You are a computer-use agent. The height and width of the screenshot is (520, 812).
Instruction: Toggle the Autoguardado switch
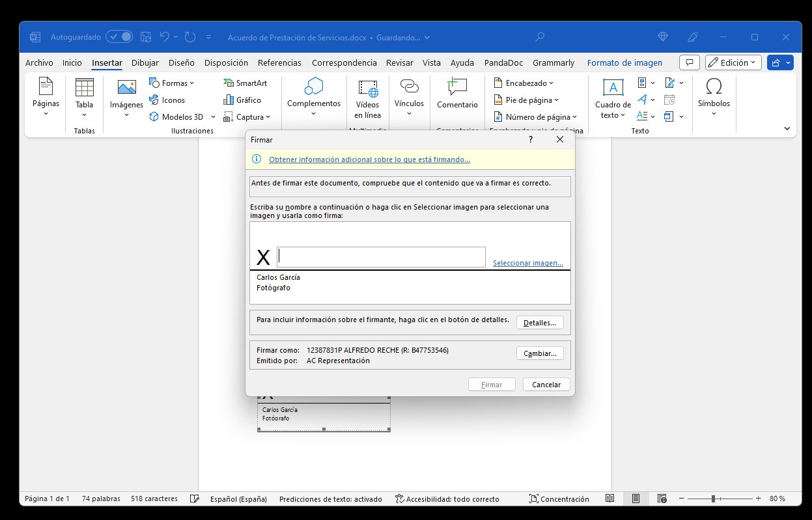pyautogui.click(x=119, y=37)
